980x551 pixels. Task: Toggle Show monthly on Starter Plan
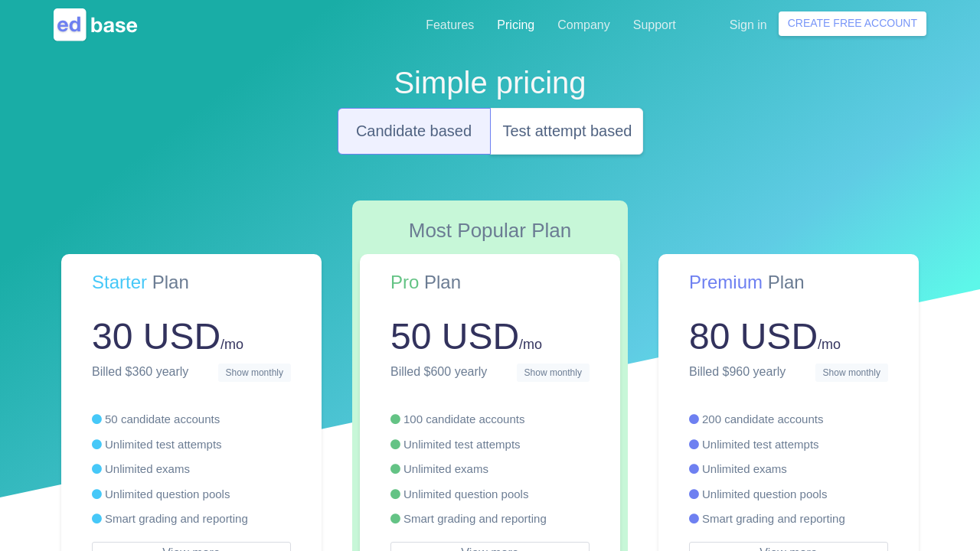[254, 373]
